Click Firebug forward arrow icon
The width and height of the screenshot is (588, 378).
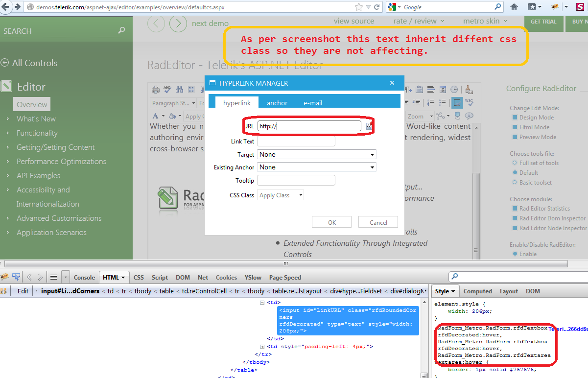point(40,277)
